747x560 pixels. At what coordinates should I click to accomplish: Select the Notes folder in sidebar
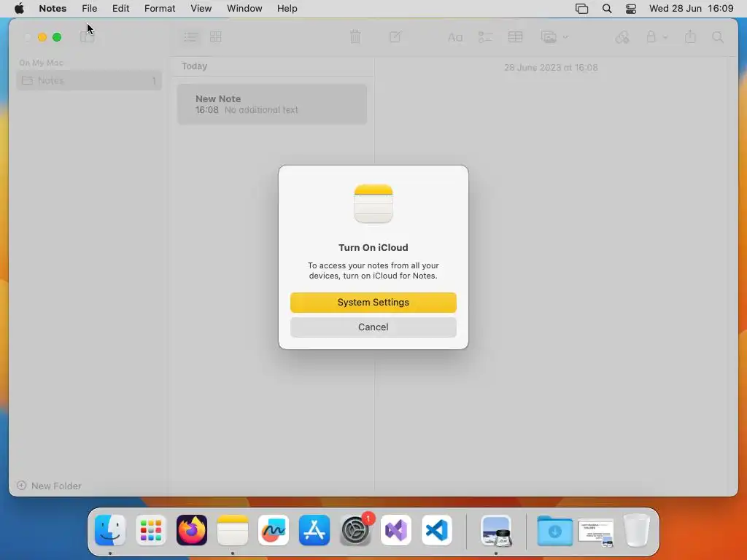coord(89,80)
